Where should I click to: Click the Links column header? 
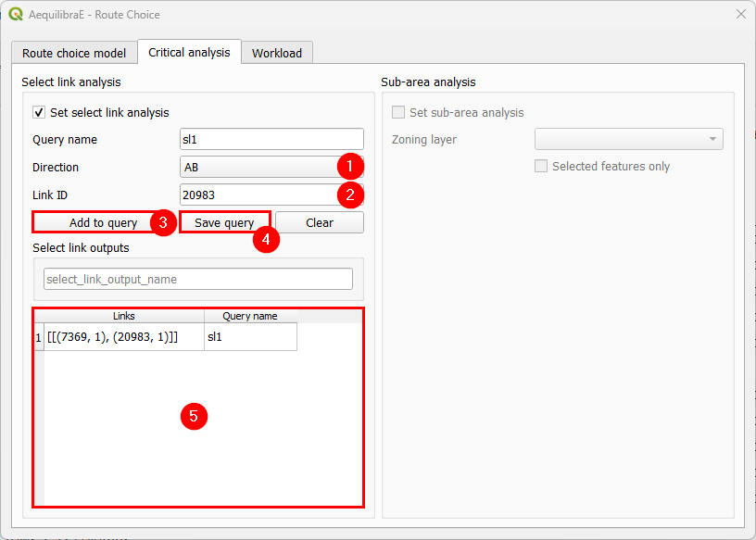click(x=124, y=316)
